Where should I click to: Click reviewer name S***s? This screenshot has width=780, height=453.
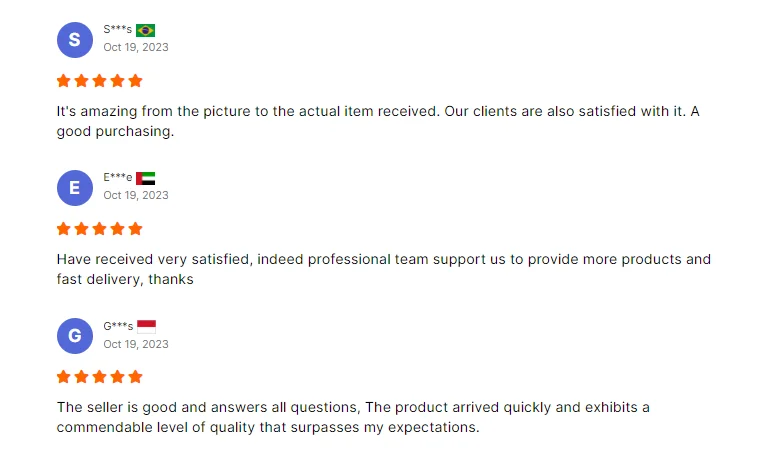pos(117,30)
